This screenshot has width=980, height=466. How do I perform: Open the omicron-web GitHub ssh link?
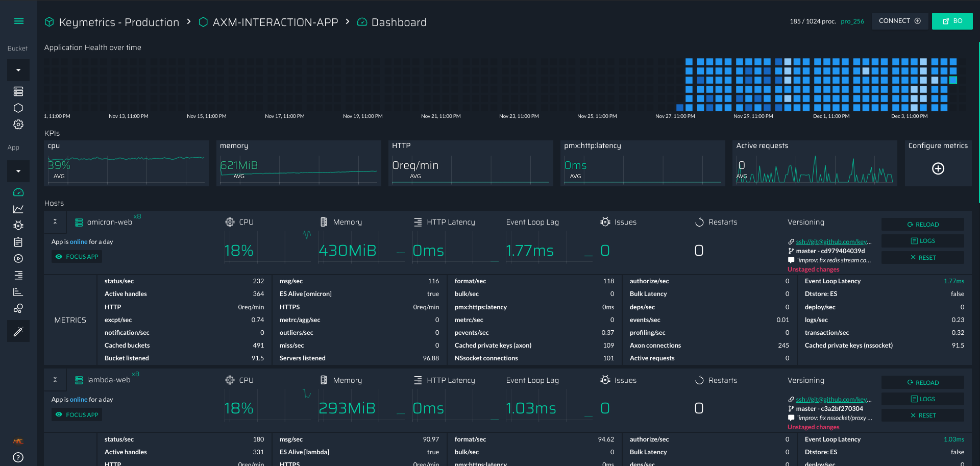tap(833, 242)
